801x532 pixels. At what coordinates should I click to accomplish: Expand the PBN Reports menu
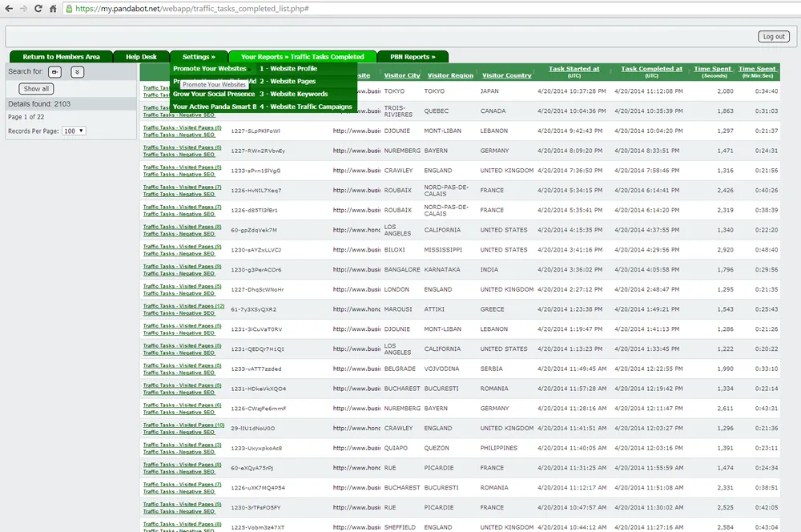tap(413, 56)
